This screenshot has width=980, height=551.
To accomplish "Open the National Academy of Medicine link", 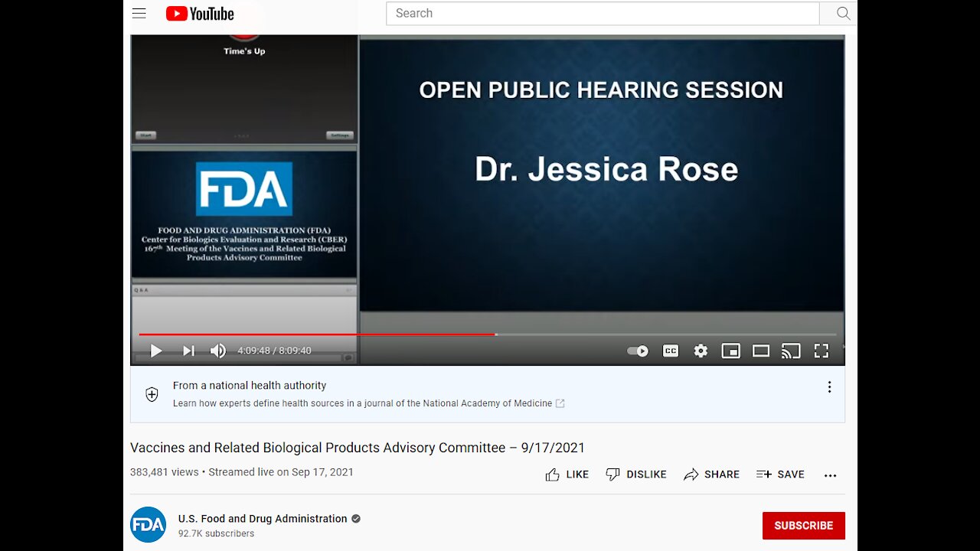I will [369, 403].
